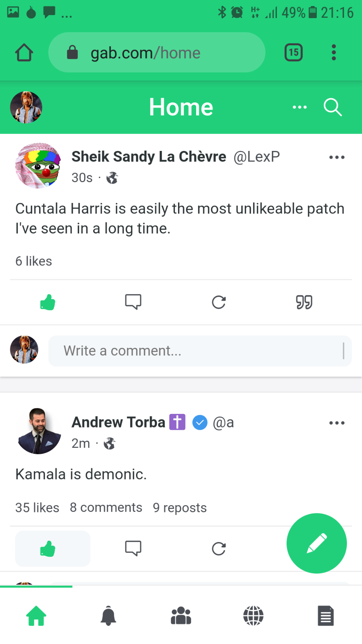The height and width of the screenshot is (644, 362).
Task: Click the comment icon under Sheik Sandy's post
Action: pyautogui.click(x=133, y=302)
